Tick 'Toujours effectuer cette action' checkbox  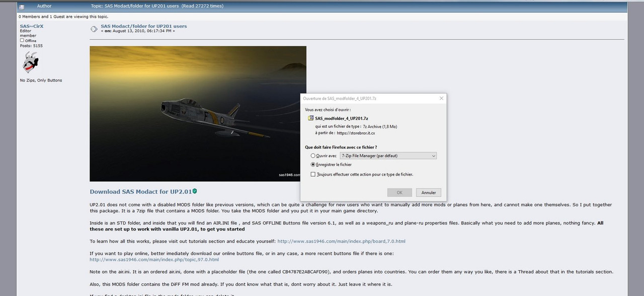[x=313, y=174]
